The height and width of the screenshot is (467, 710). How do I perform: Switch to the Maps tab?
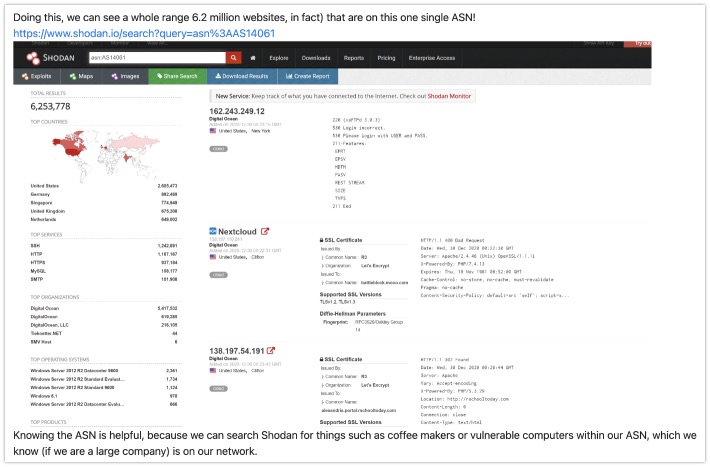click(82, 76)
